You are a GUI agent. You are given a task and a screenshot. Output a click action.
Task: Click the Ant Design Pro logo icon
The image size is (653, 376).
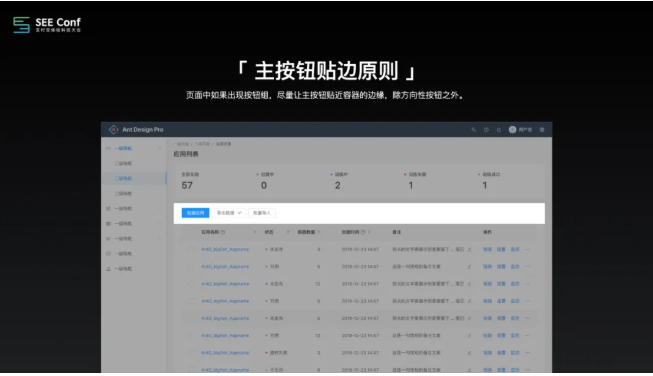coord(113,129)
